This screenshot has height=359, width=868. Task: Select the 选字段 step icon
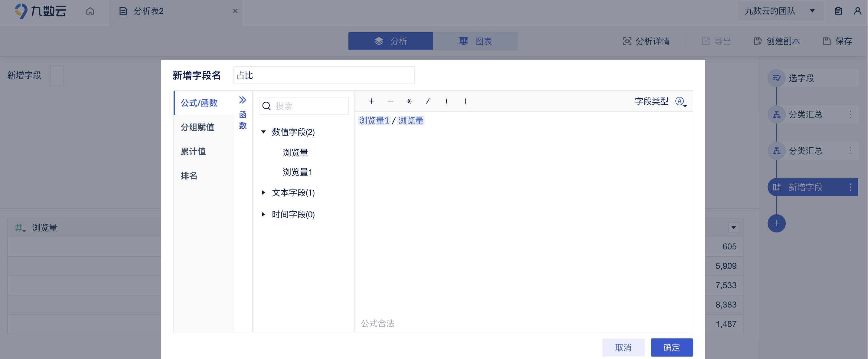click(776, 78)
